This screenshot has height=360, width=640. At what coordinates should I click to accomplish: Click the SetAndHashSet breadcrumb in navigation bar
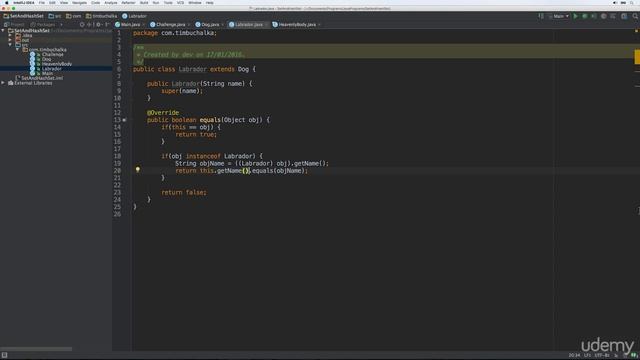pos(24,16)
